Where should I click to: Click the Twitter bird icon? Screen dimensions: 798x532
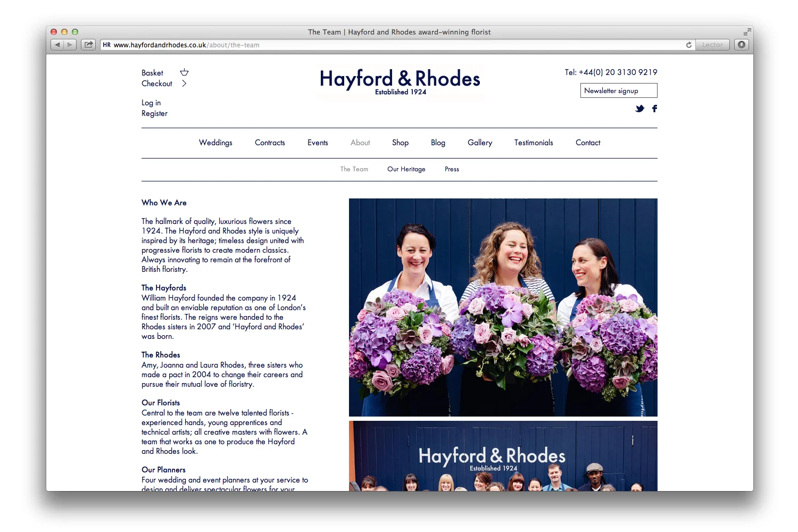pos(640,109)
